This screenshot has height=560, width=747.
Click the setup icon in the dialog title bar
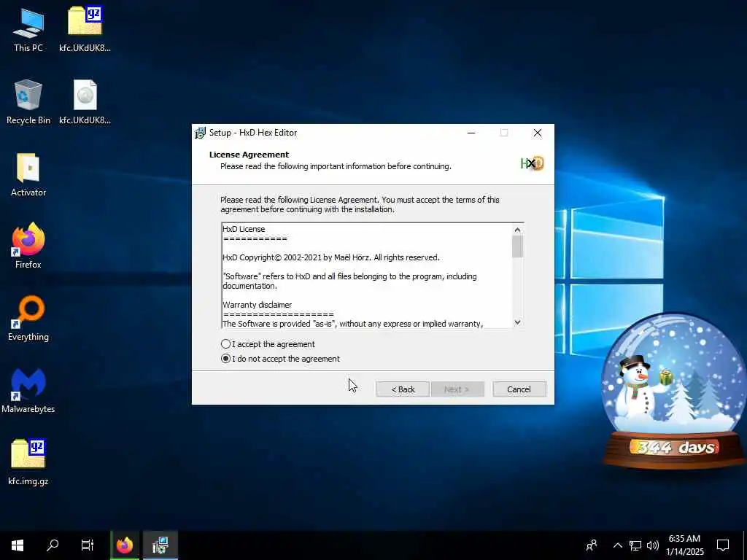point(200,133)
